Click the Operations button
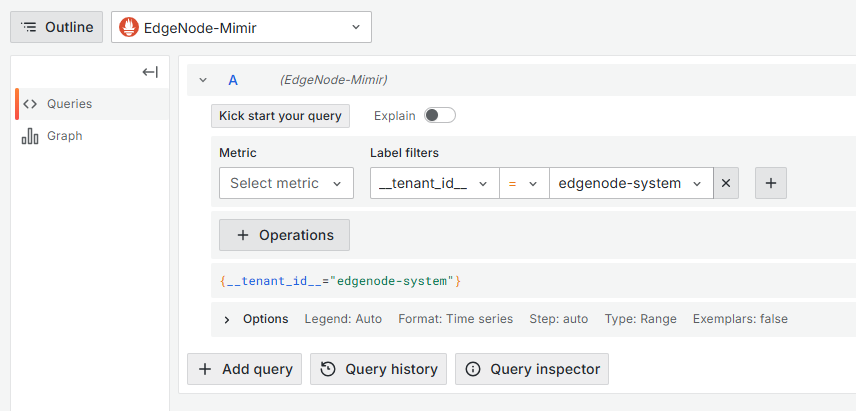 point(284,235)
